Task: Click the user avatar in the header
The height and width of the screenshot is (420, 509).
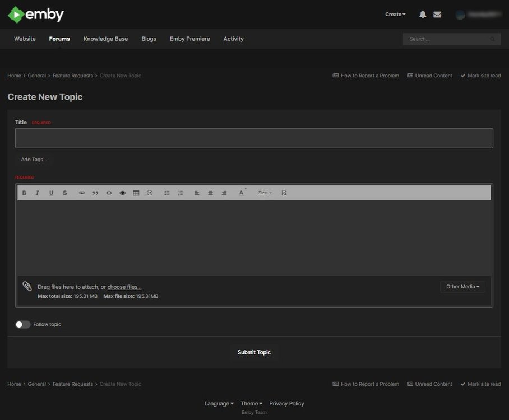Action: [460, 15]
